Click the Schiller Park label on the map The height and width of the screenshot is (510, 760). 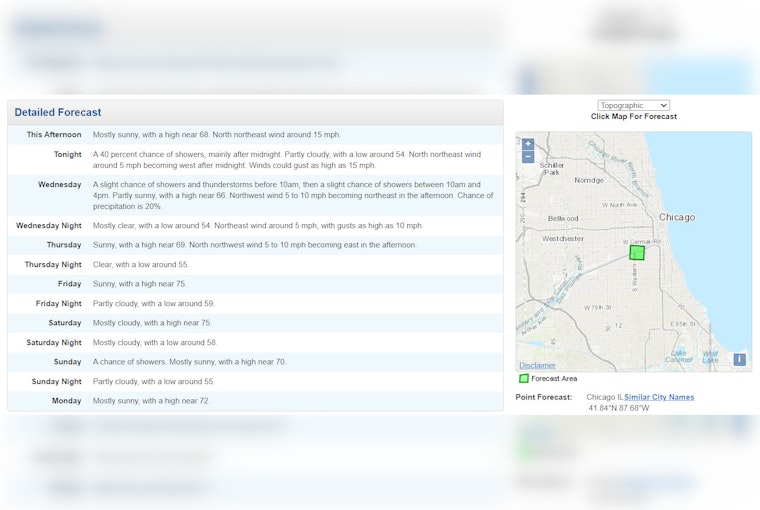coord(552,169)
